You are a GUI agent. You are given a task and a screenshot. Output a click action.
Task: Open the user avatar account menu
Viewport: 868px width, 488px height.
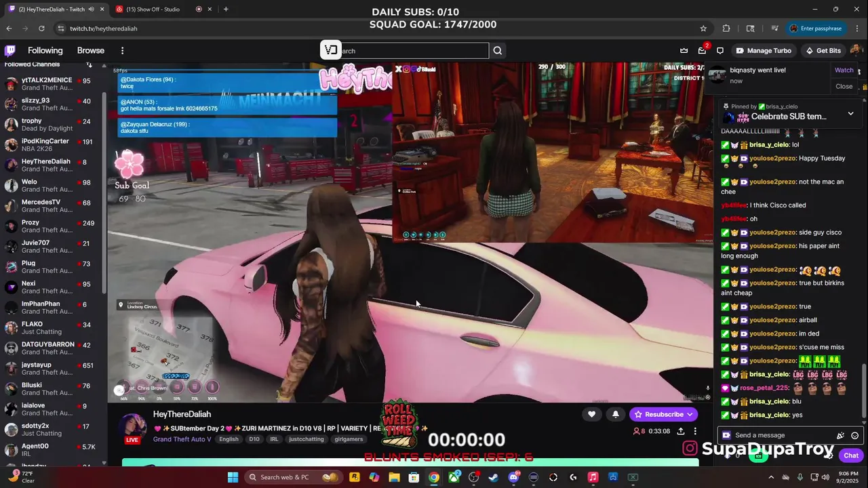856,51
